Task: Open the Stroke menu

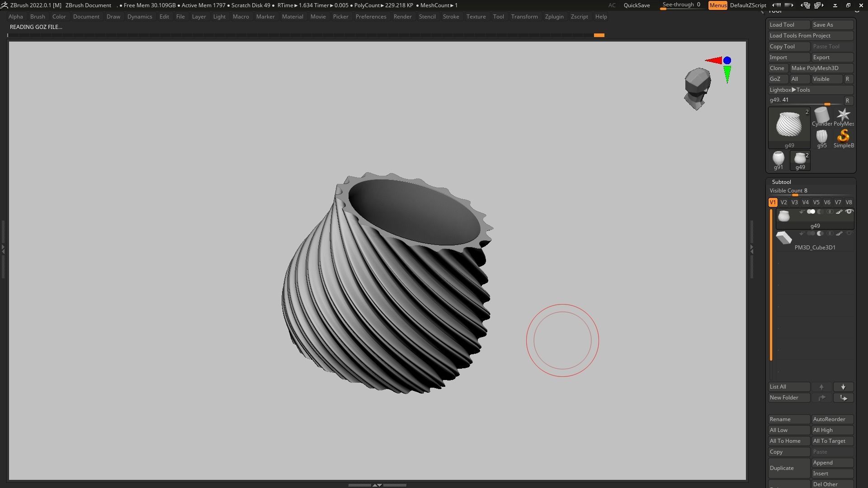Action: 451,17
